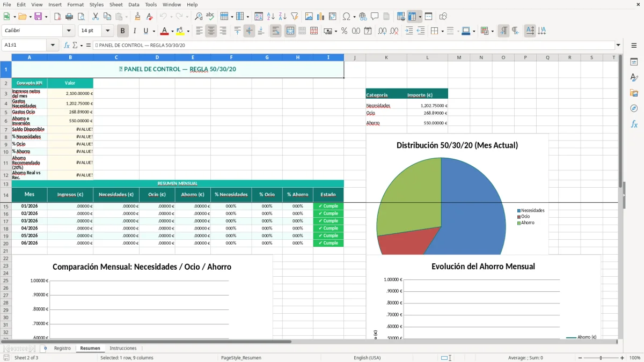Click the Insert Hyperlink icon

363,17
